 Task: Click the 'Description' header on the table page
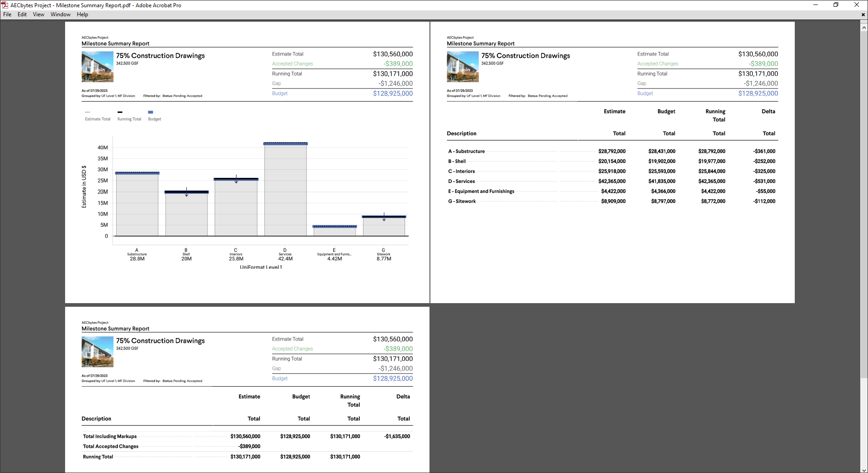[462, 133]
